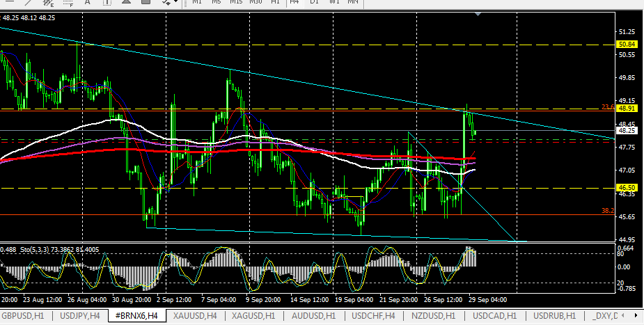Click the 30 Aug 20:00 time label

tap(132, 299)
